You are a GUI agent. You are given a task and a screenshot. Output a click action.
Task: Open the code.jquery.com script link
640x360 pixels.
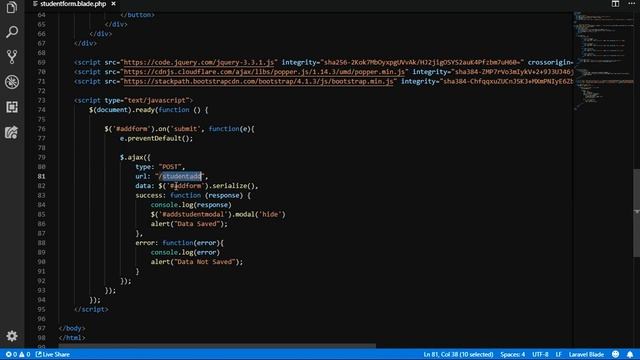pos(199,62)
